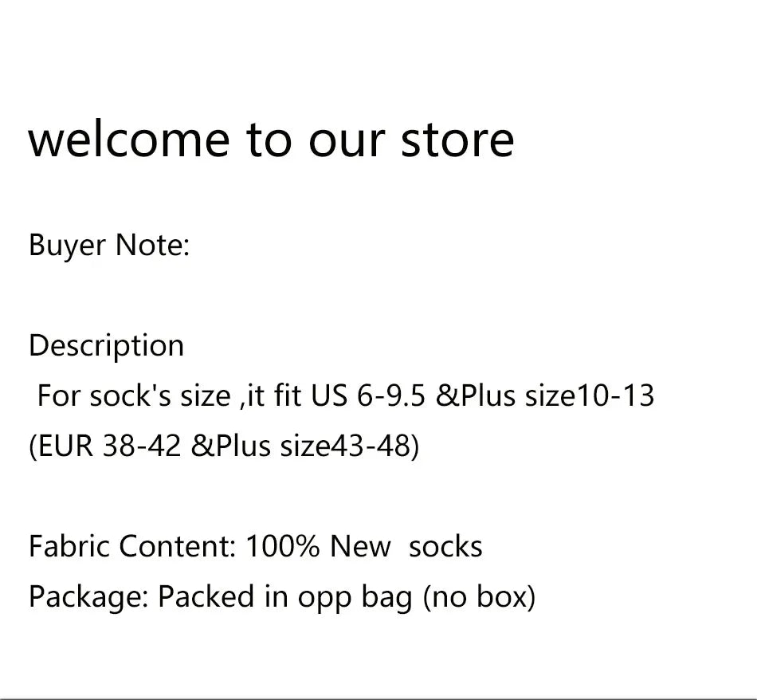This screenshot has width=757, height=700.
Task: Click the horizontal divider line at the bottom
Action: coord(378,699)
